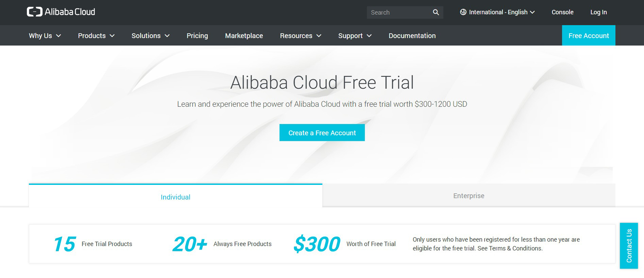Viewport: 644px width, 278px height.
Task: Open the Marketplace menu item
Action: 244,36
